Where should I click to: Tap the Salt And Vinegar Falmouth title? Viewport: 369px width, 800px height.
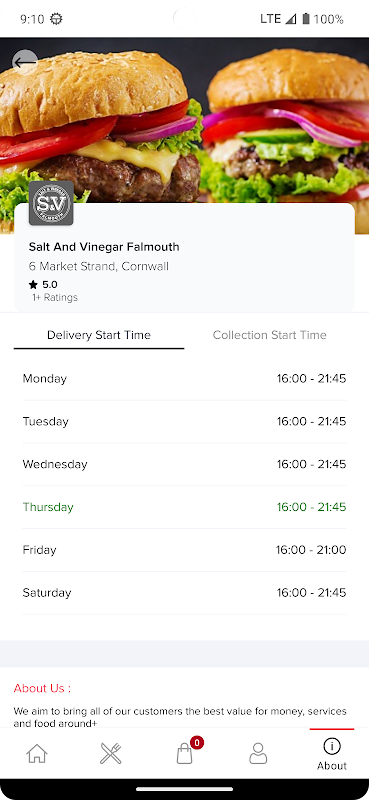[104, 247]
